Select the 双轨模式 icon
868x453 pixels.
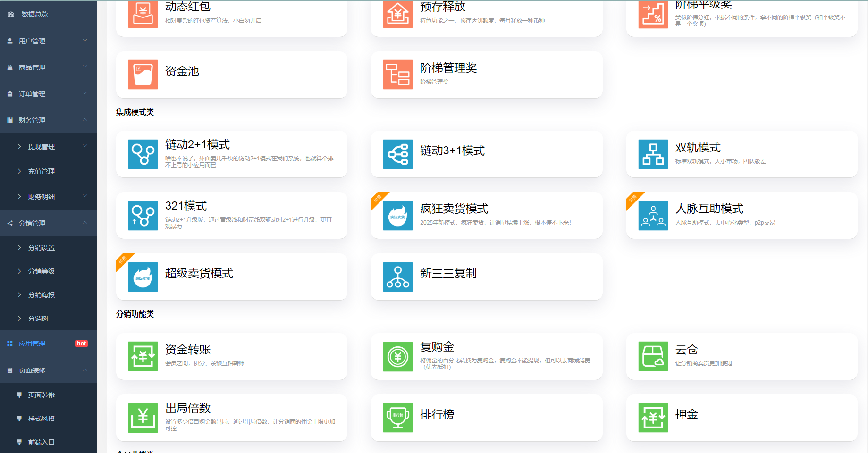pos(653,154)
